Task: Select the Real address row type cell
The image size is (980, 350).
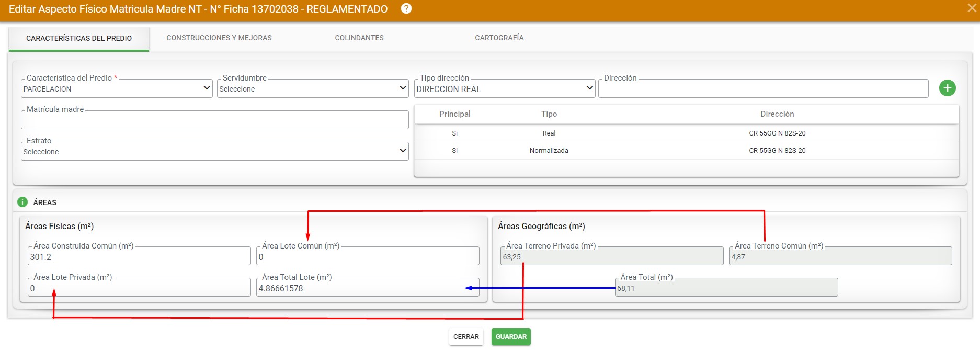Action: (x=549, y=133)
